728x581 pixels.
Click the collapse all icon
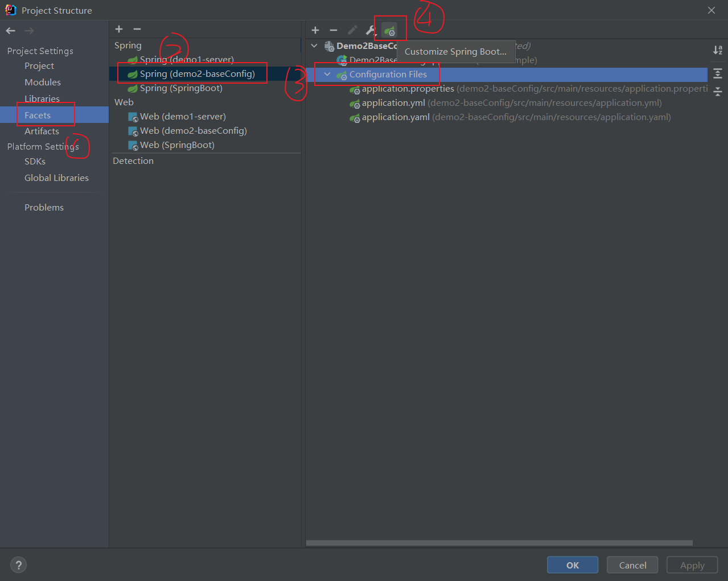pyautogui.click(x=718, y=92)
